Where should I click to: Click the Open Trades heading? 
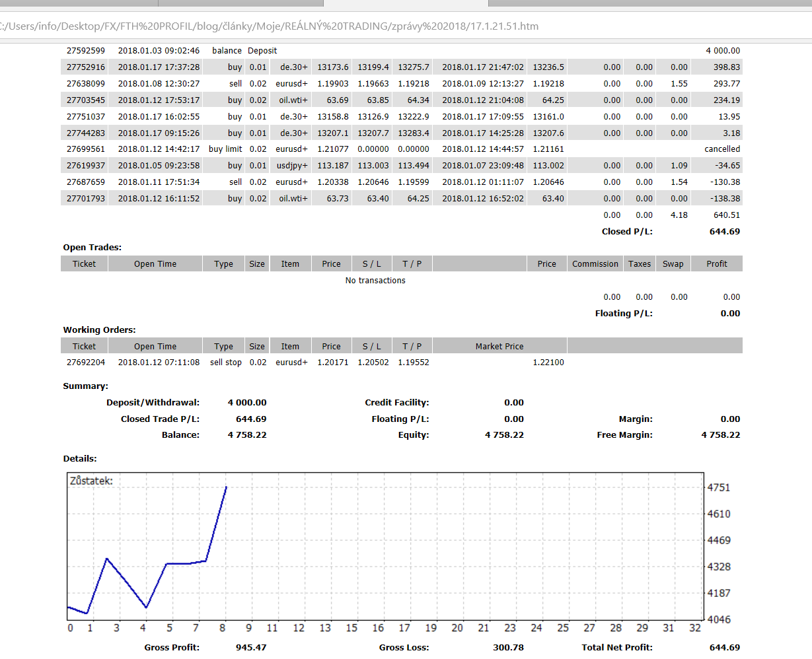[92, 248]
